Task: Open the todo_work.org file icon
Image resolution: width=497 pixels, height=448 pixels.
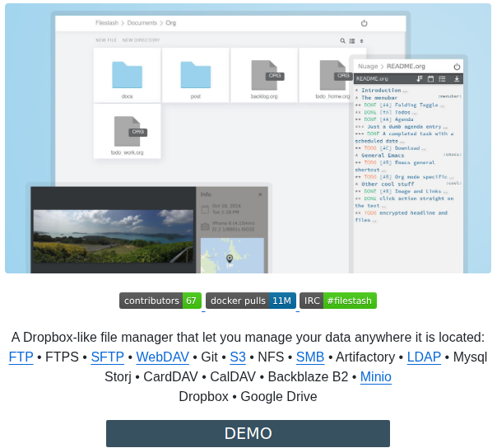Action: click(x=130, y=132)
